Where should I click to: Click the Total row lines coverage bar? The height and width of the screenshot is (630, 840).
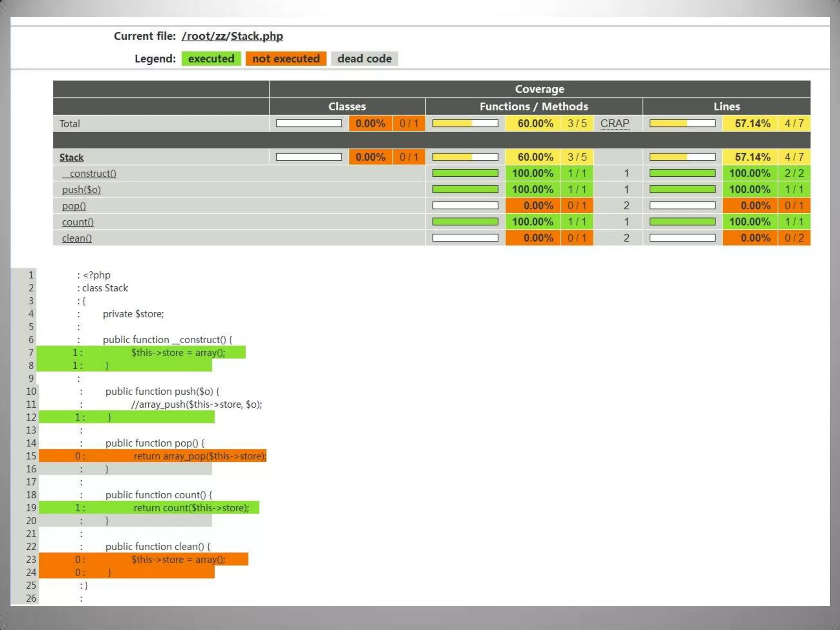(682, 123)
